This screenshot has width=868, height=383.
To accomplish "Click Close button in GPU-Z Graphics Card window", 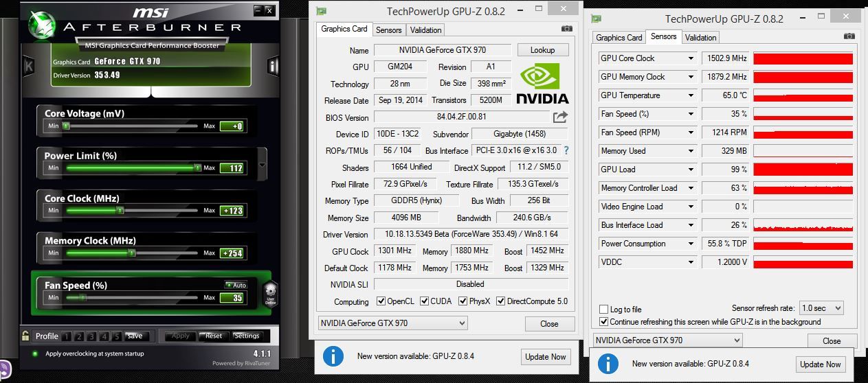I will click(550, 324).
